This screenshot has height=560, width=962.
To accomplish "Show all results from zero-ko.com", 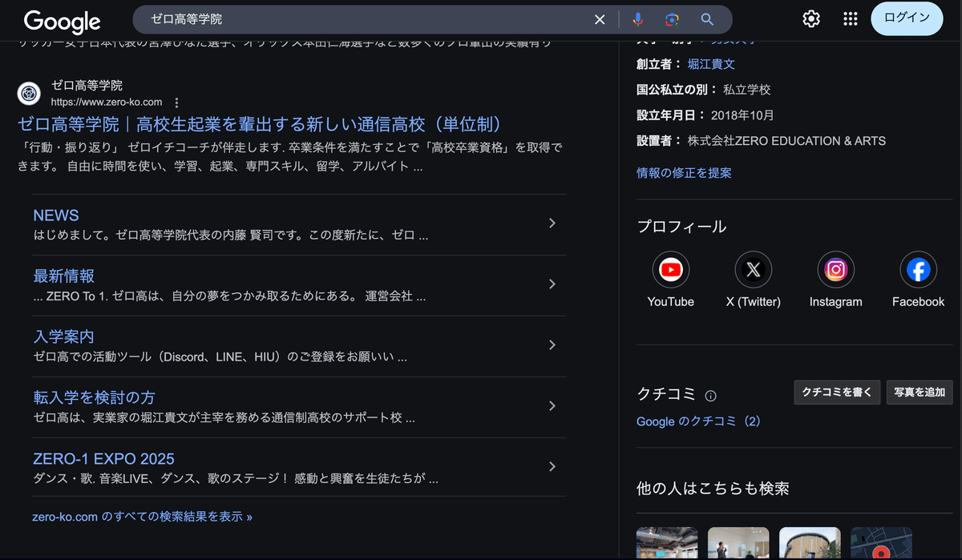I will [143, 517].
